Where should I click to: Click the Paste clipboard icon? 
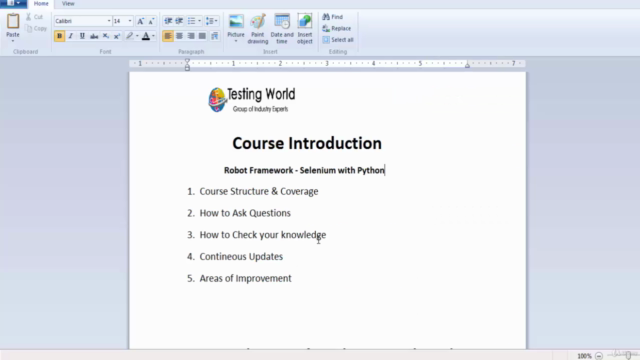[13, 21]
